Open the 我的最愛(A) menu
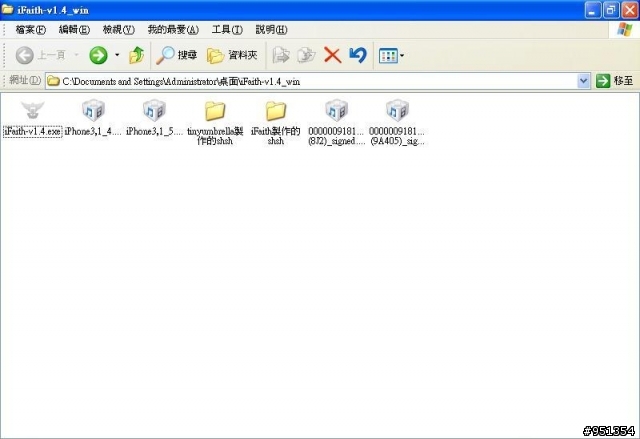 (x=173, y=29)
